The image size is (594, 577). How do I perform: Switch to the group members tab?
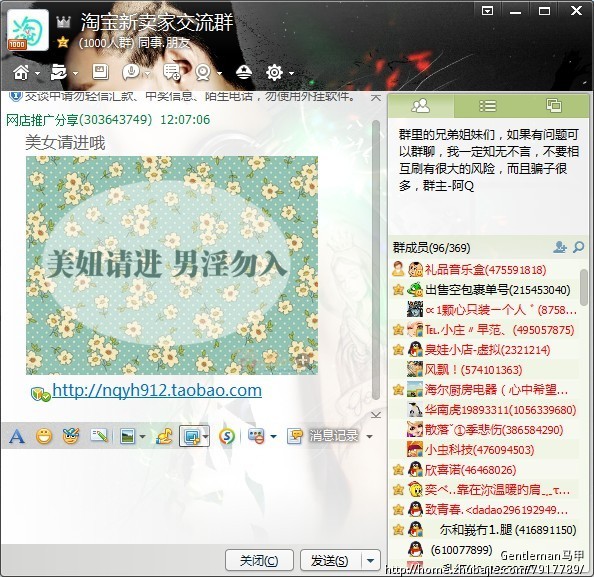421,106
